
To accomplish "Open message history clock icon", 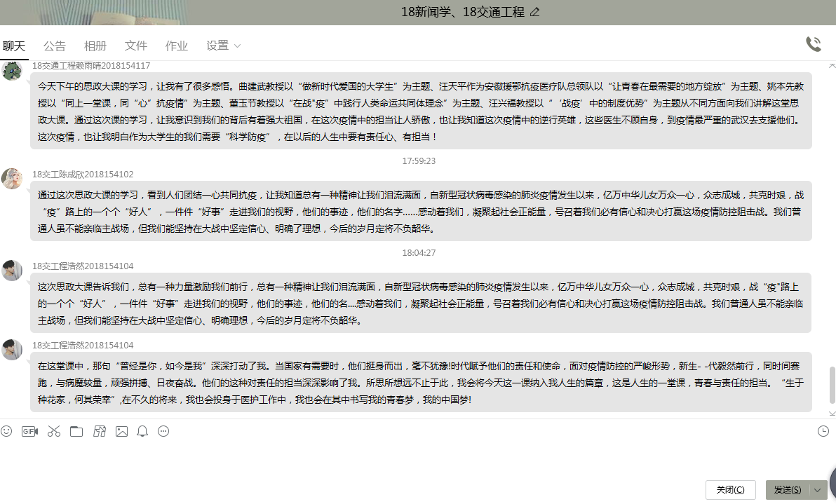I will [x=823, y=431].
